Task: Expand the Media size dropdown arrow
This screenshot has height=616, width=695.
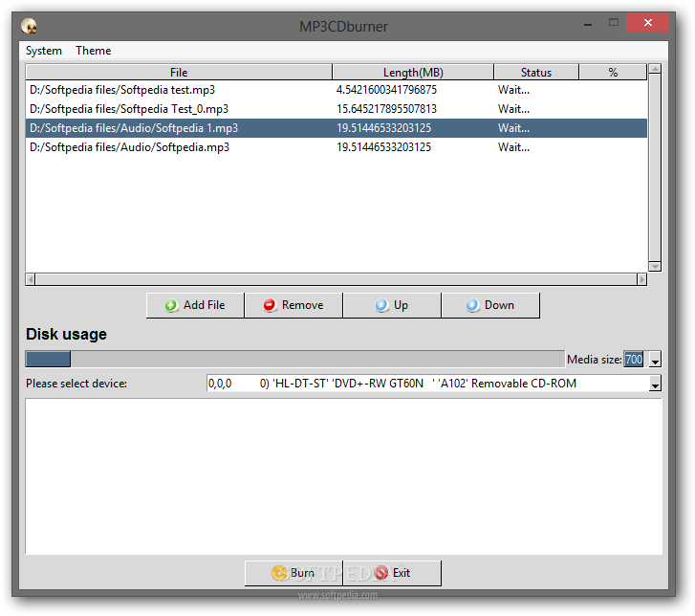Action: [655, 360]
